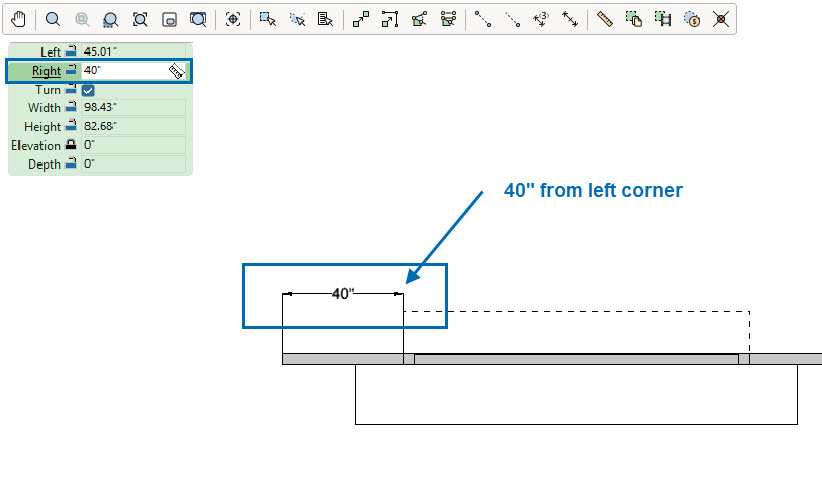
Task: Select the rectangle selection cursor tool
Action: (x=267, y=19)
